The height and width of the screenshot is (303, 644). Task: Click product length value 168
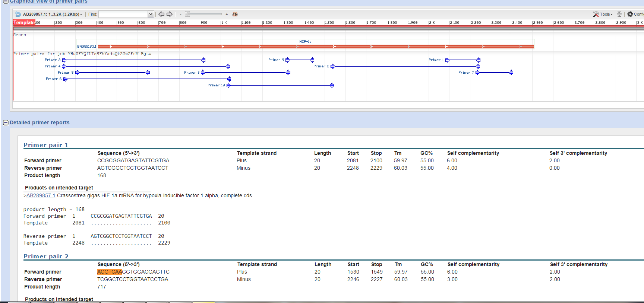pyautogui.click(x=102, y=175)
